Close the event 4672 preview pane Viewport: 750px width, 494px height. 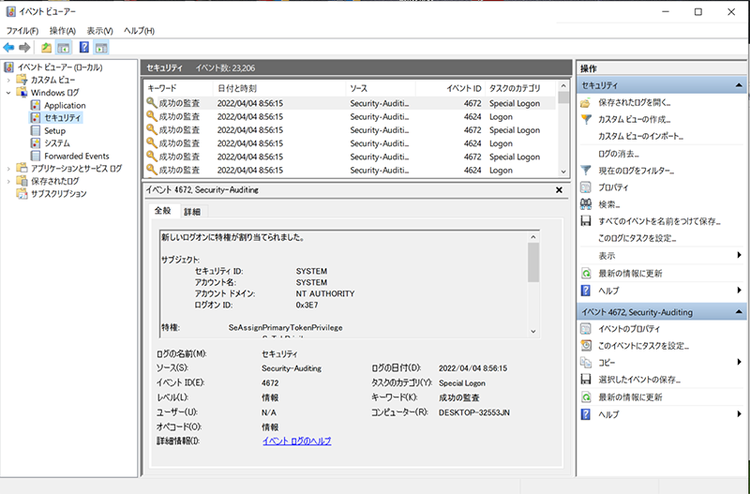pos(559,190)
